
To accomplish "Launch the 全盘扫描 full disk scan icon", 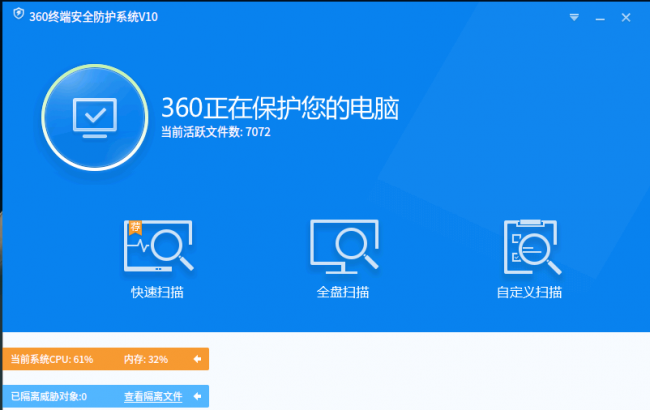I will pyautogui.click(x=344, y=246).
